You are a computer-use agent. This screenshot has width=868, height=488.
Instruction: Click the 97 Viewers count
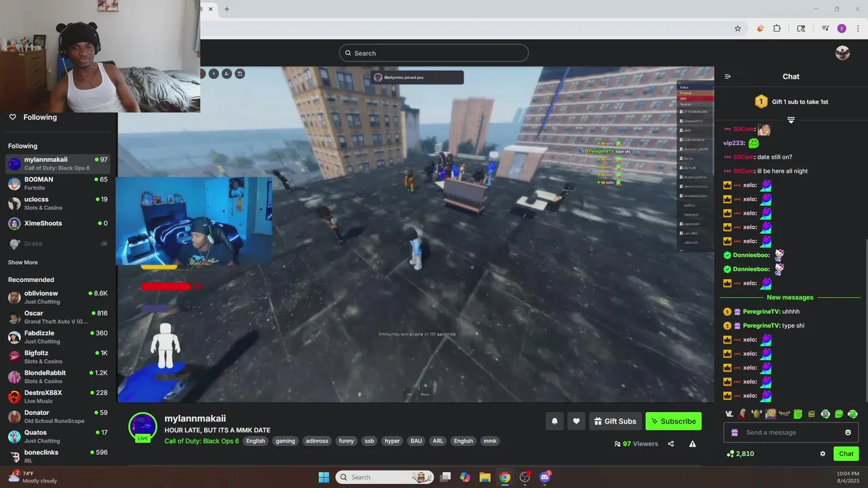(x=636, y=444)
